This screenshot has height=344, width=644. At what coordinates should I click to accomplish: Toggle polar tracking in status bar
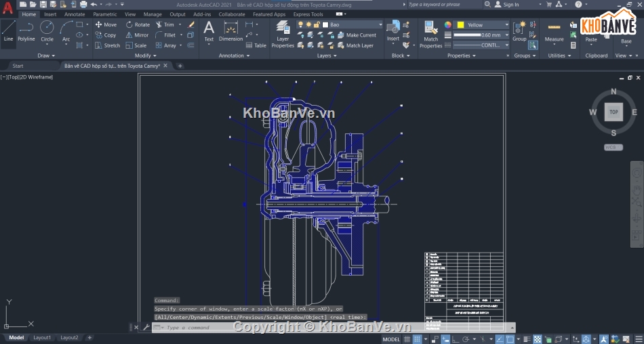[x=466, y=339]
